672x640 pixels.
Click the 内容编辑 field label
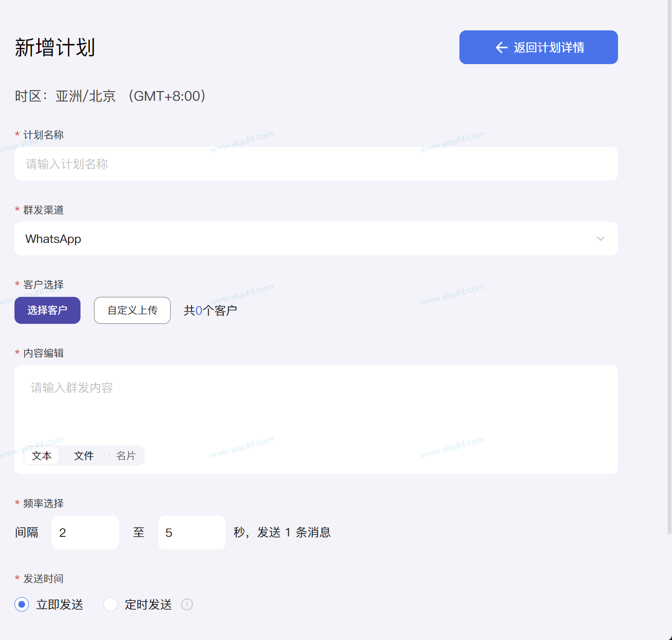(x=43, y=353)
